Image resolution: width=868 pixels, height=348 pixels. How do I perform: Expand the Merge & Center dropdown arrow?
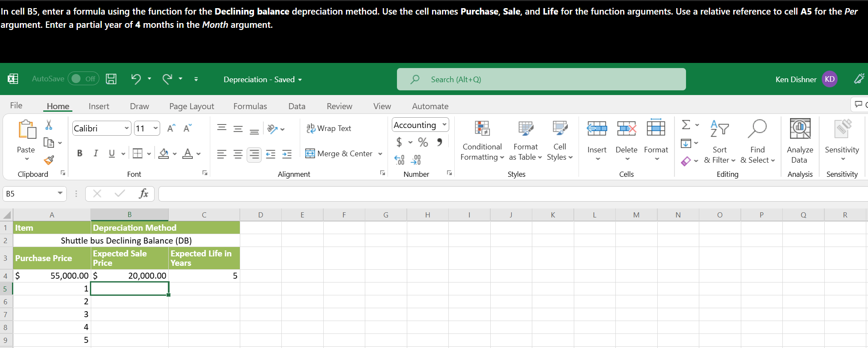[380, 154]
